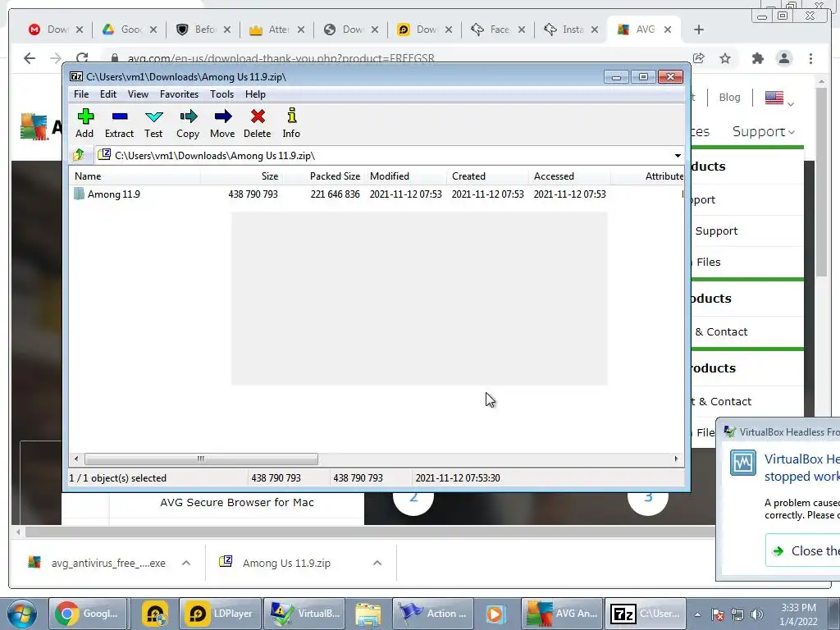Screen dimensions: 840x630
Task: Sort by the Packed Size column header
Action: [323, 176]
